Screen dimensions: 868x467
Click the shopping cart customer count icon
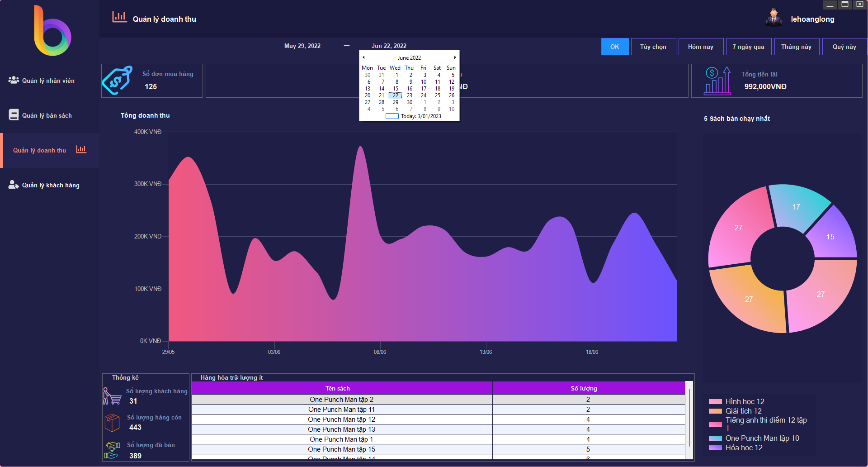[112, 396]
